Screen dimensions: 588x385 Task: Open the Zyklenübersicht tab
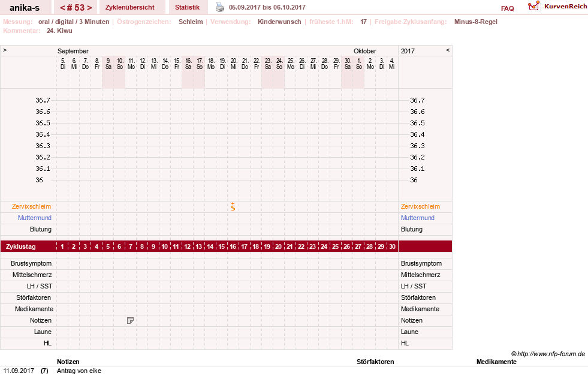pyautogui.click(x=129, y=7)
